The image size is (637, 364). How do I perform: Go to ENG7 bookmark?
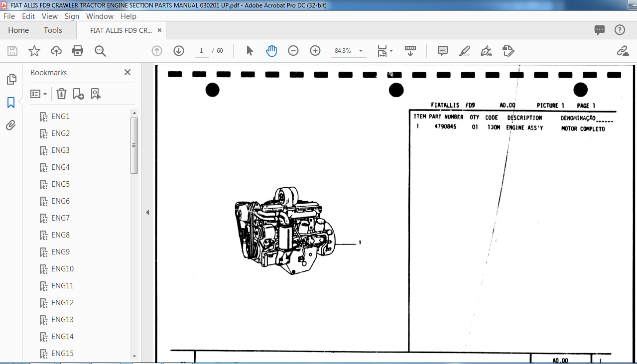(60, 218)
